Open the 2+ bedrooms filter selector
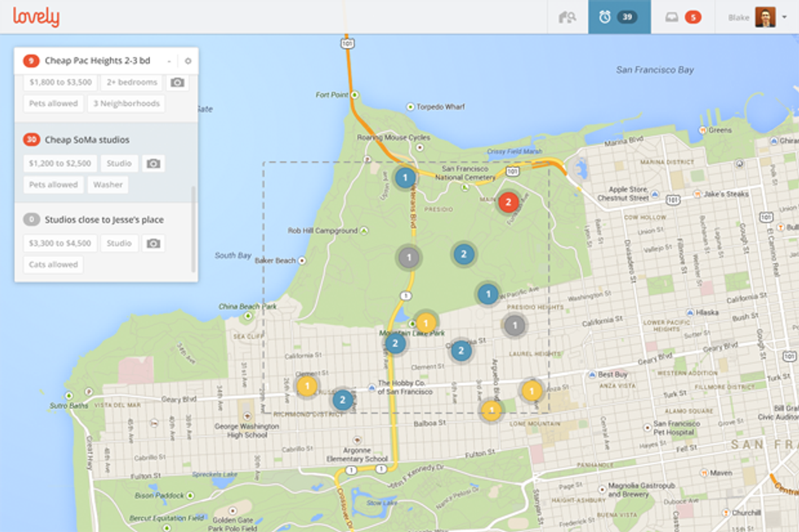Screen dimensions: 799x532 (133, 82)
